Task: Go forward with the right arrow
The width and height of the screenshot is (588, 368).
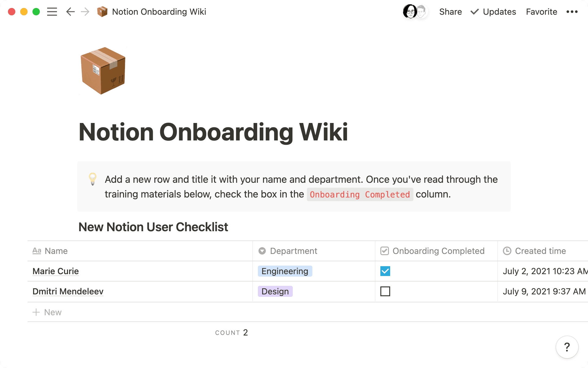Action: click(85, 12)
